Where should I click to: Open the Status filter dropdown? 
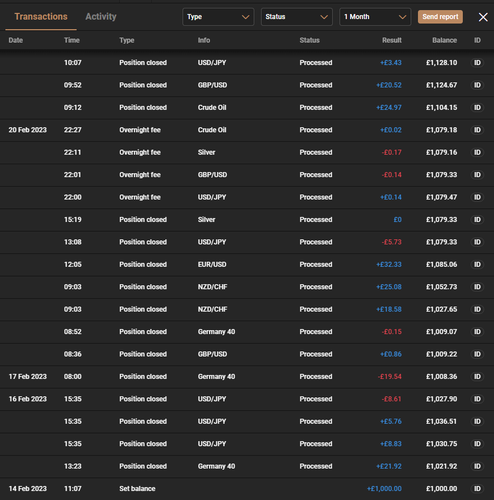[297, 17]
